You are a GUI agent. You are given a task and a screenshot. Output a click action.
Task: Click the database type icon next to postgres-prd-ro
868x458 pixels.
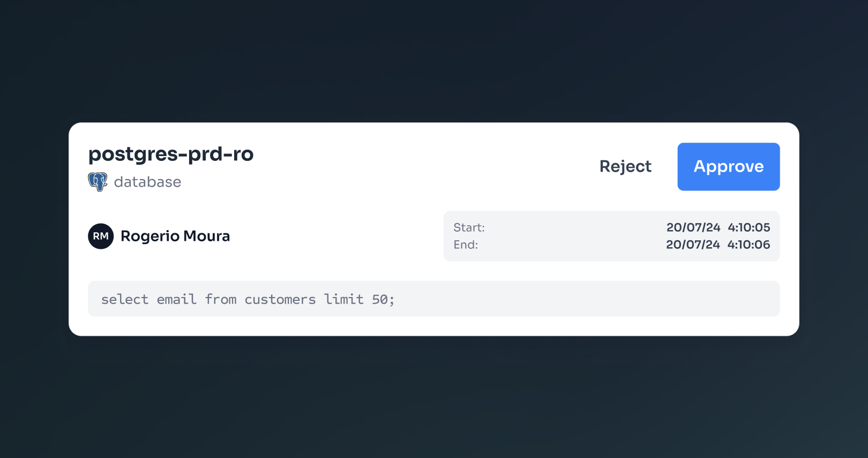[98, 182]
